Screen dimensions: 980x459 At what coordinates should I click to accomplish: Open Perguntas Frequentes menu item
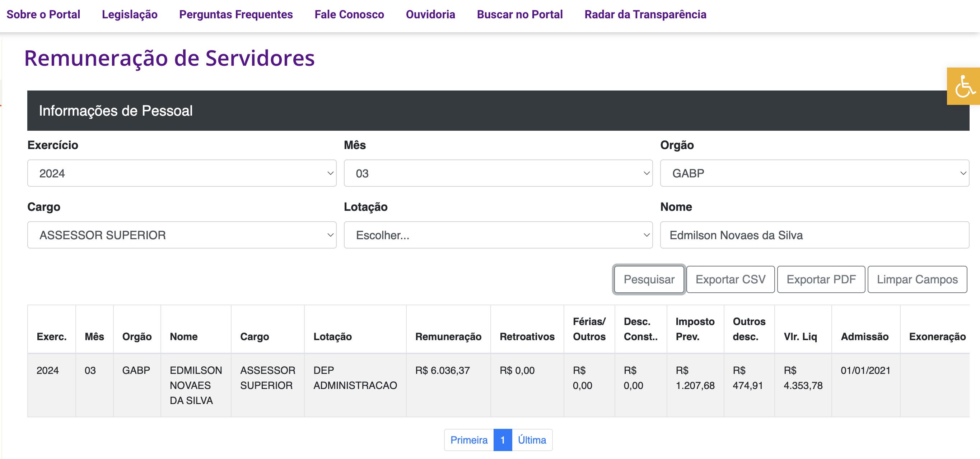(236, 14)
